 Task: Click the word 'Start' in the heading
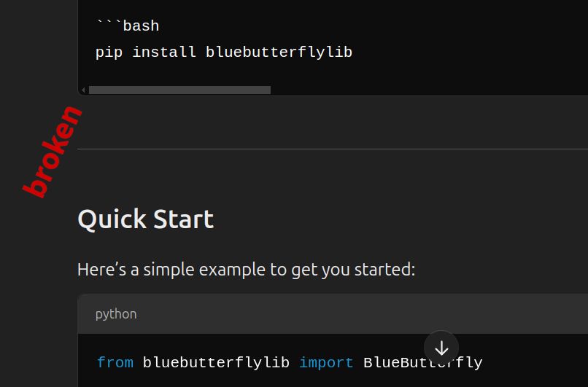[183, 219]
